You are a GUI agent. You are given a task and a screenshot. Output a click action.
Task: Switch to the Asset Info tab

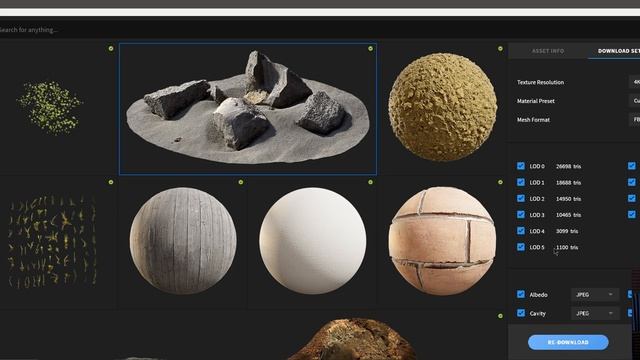pyautogui.click(x=548, y=51)
